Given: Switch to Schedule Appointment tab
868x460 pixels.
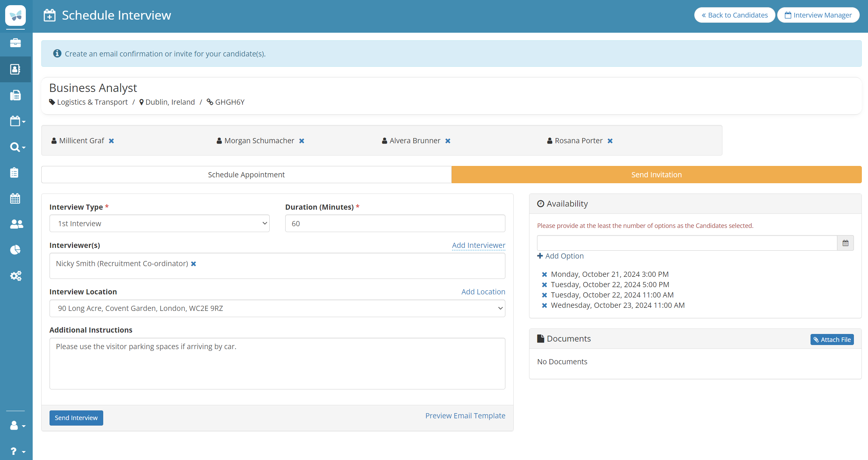Looking at the screenshot, I should (x=246, y=175).
